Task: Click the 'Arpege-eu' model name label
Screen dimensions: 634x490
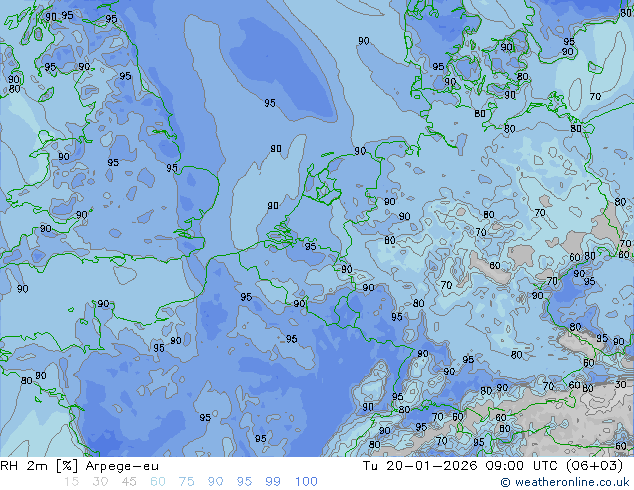Action: tap(122, 466)
